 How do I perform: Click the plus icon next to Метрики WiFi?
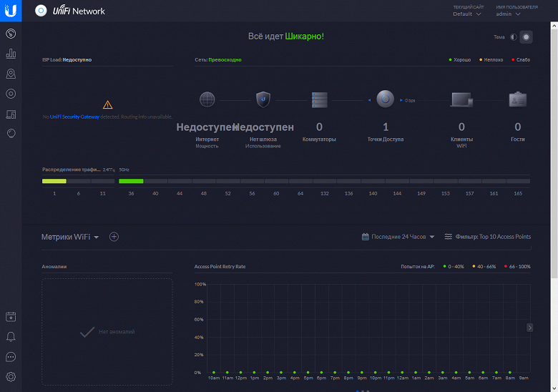click(x=114, y=237)
